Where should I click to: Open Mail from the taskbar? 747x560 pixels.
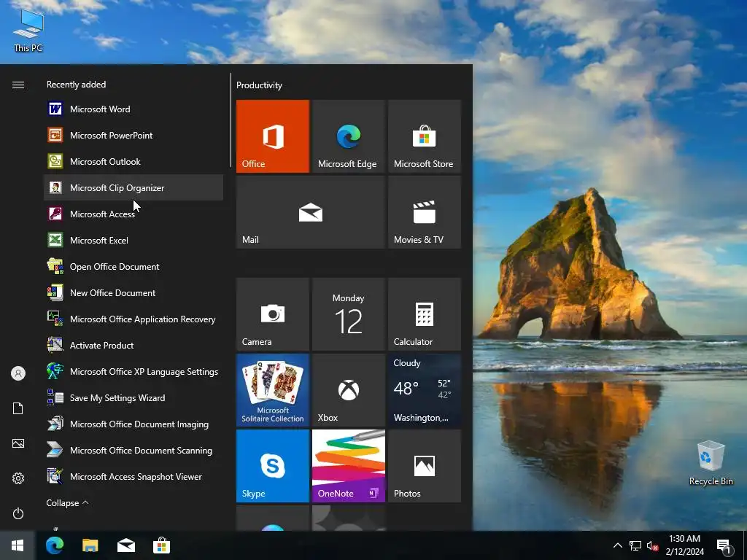pos(125,545)
